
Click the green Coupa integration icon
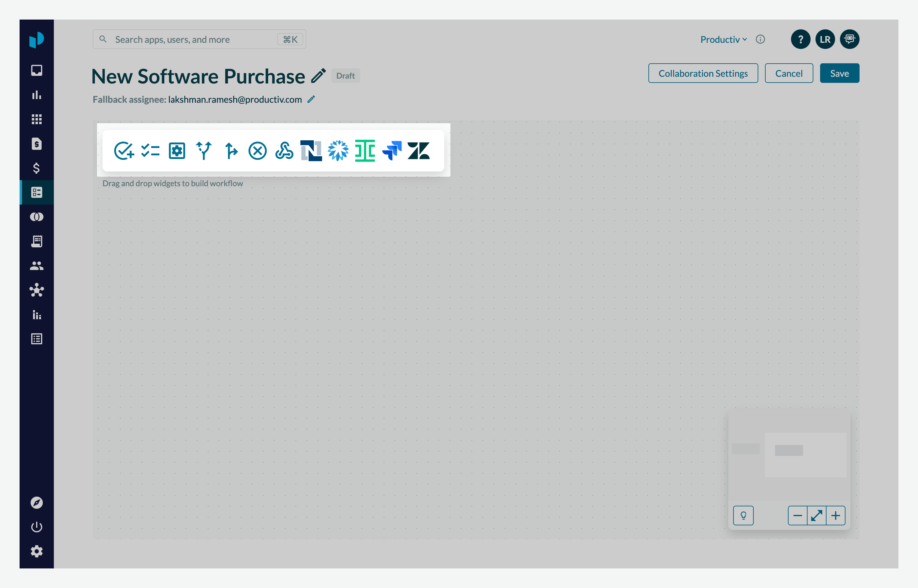tap(365, 151)
